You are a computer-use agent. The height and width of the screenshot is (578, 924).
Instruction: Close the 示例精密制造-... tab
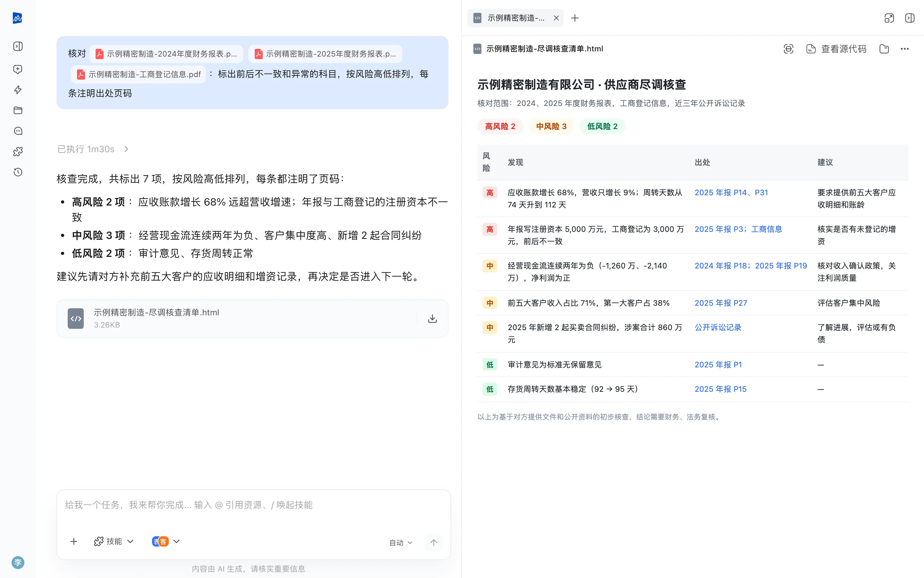pyautogui.click(x=556, y=18)
